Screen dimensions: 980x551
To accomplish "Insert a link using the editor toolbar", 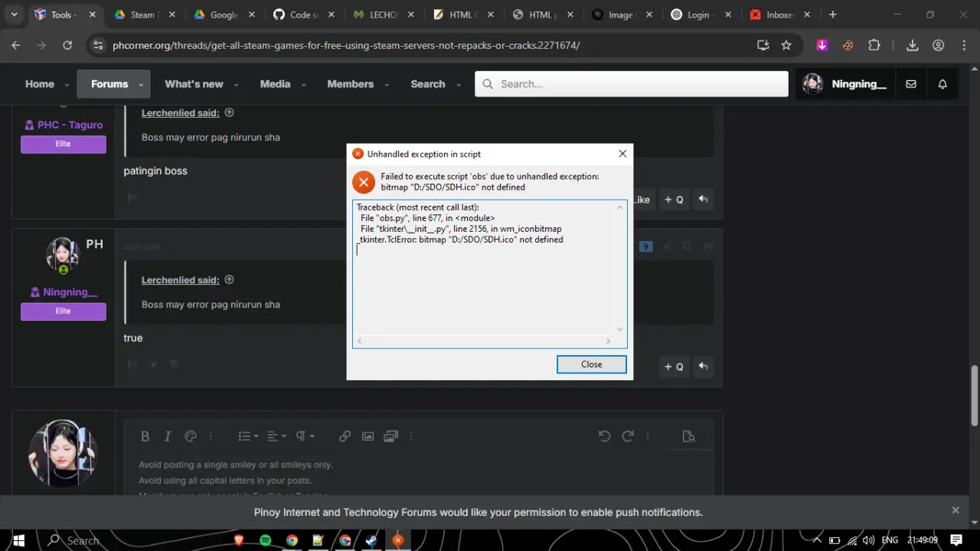I will [345, 436].
